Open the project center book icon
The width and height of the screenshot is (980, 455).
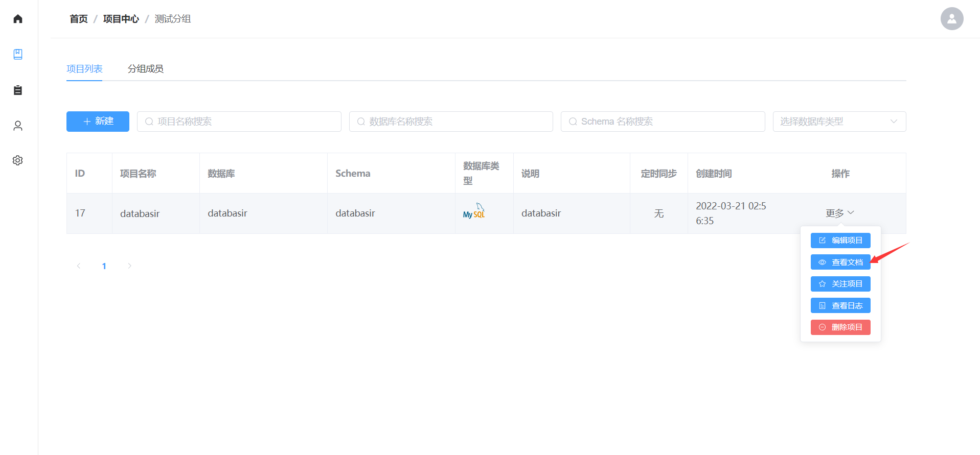(18, 54)
